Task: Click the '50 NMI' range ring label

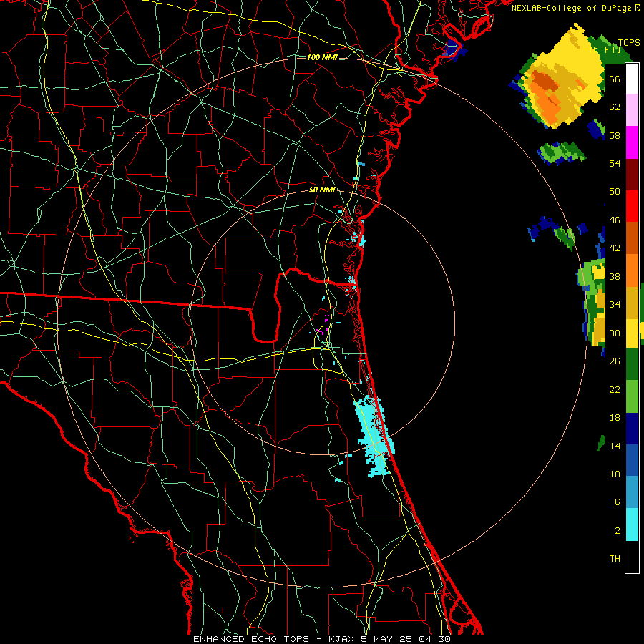Action: point(322,190)
